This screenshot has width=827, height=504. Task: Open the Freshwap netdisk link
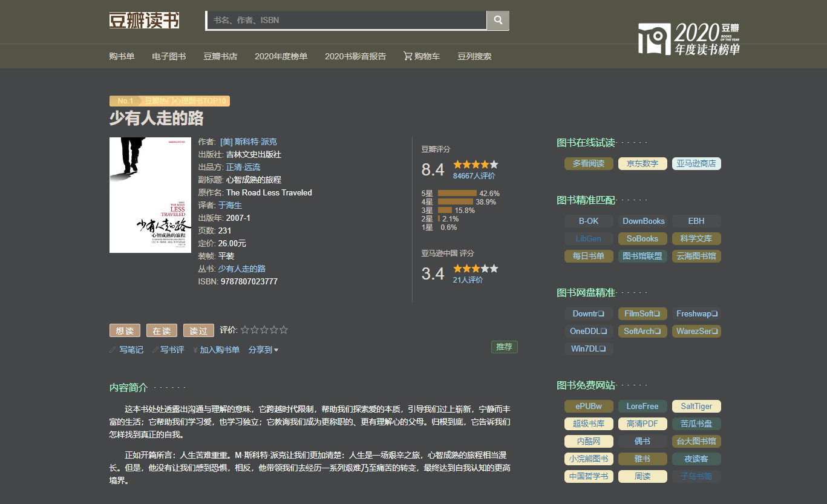coord(696,313)
